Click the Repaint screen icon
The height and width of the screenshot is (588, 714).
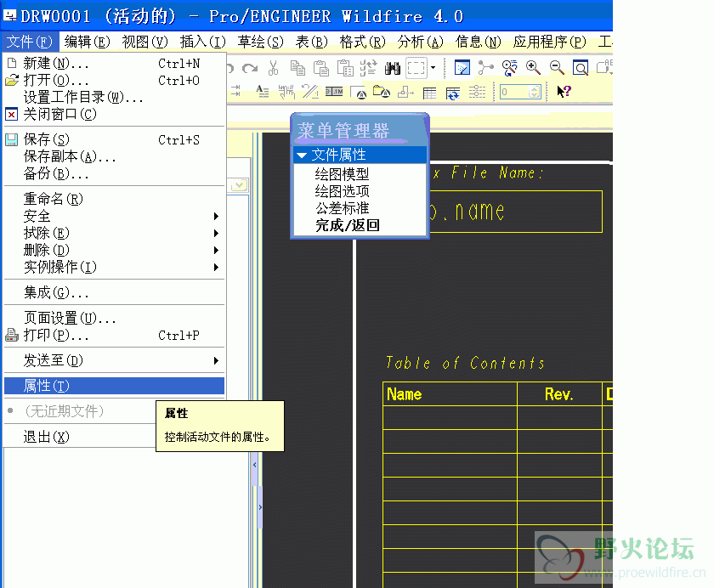pyautogui.click(x=462, y=68)
